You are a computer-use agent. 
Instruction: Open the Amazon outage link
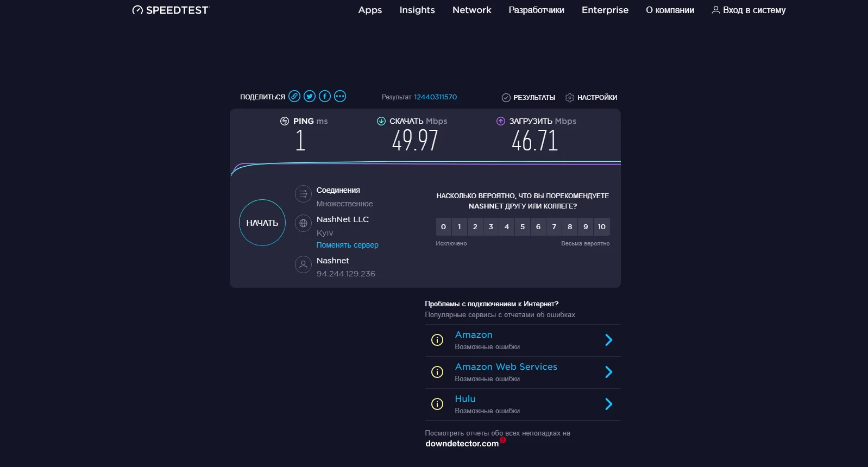click(x=474, y=335)
